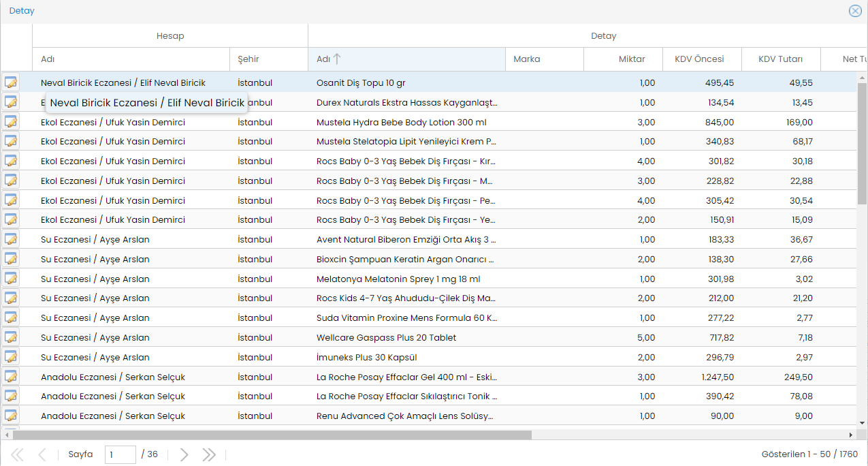Open edit icon for Melatonya Melatonin Sprey row

click(x=11, y=279)
